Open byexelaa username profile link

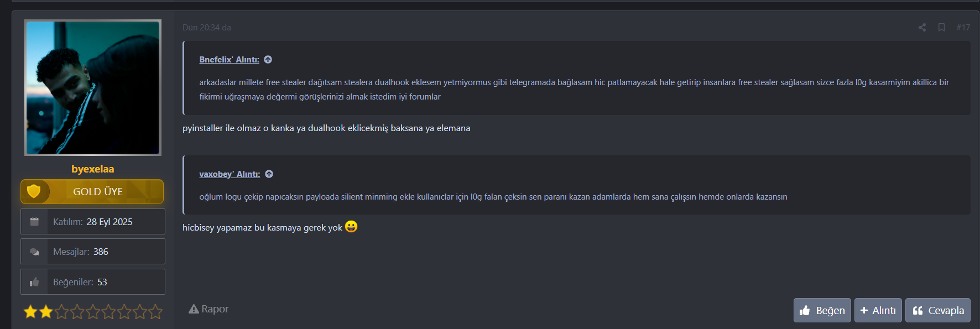[93, 169]
